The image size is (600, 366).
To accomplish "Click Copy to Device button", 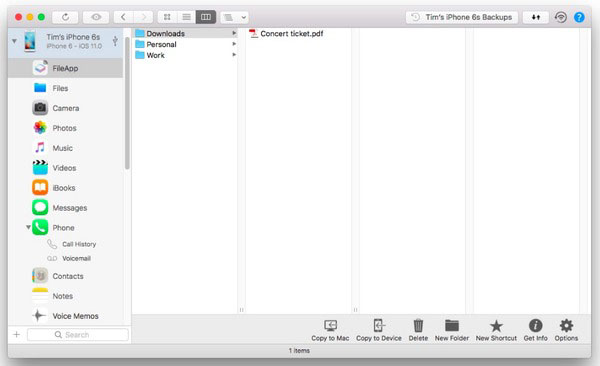I will [x=379, y=330].
